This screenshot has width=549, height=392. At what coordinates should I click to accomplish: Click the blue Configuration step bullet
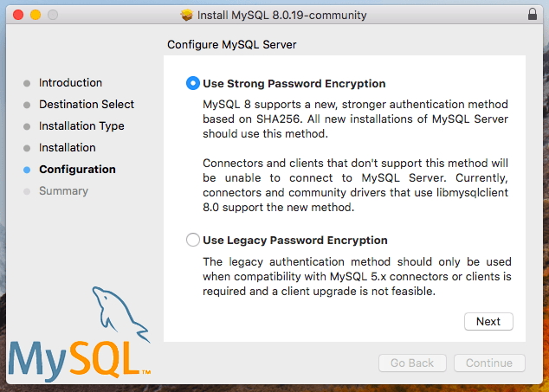coord(28,170)
